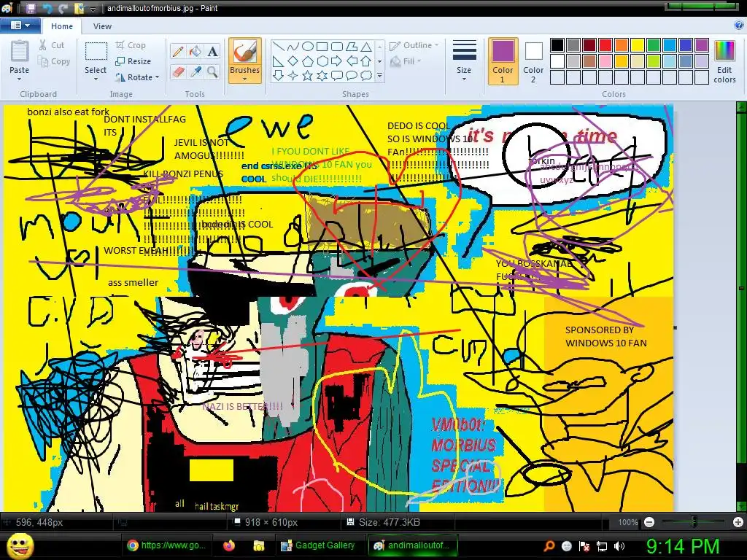This screenshot has height=560, width=747.
Task: Click the zoom out minus button
Action: pyautogui.click(x=649, y=522)
